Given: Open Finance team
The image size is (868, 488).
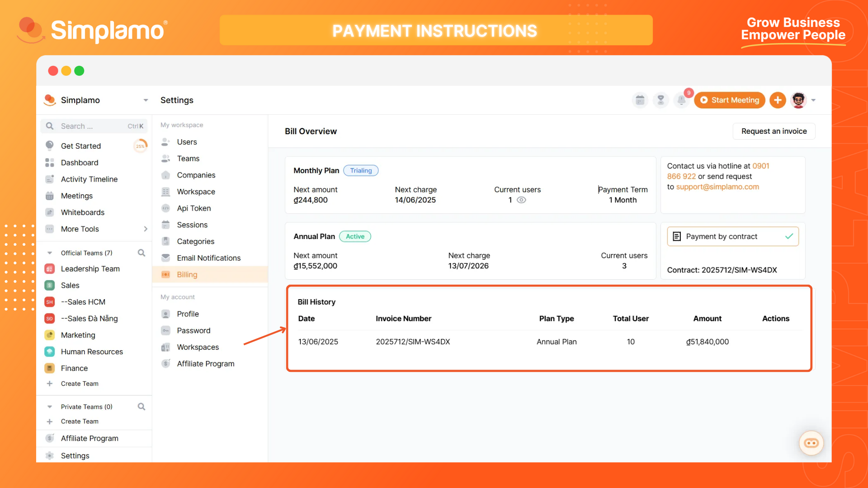Looking at the screenshot, I should click(74, 368).
